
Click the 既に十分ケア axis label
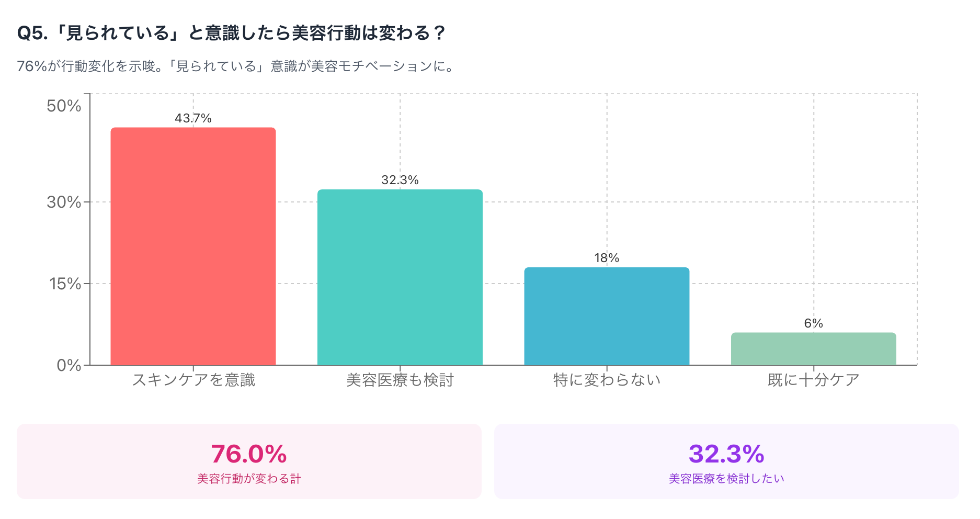point(813,380)
